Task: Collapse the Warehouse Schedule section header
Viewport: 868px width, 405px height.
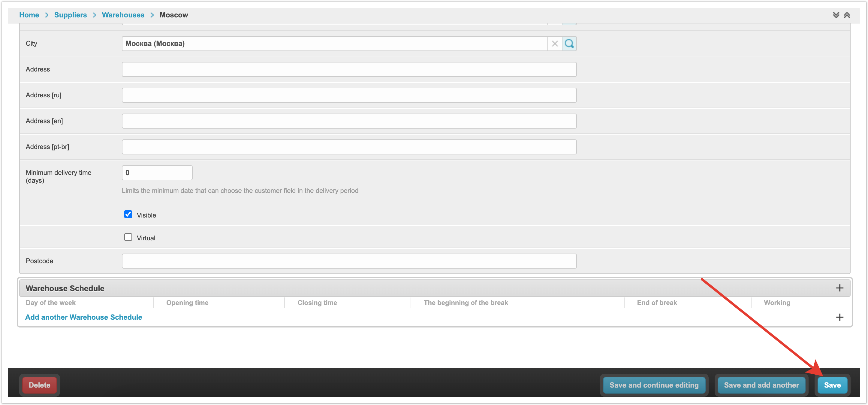Action: pyautogui.click(x=65, y=288)
